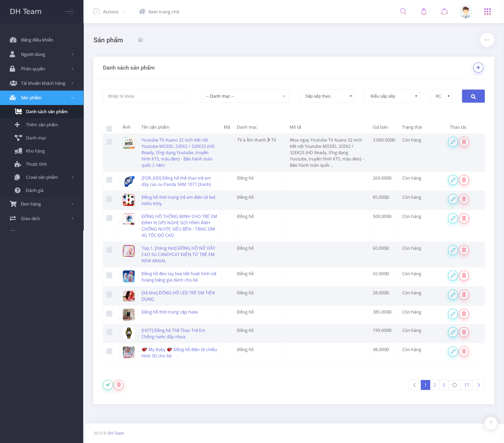The width and height of the screenshot is (504, 443).
Task: Delete the [Xả kho] LED watch product
Action: point(464,295)
